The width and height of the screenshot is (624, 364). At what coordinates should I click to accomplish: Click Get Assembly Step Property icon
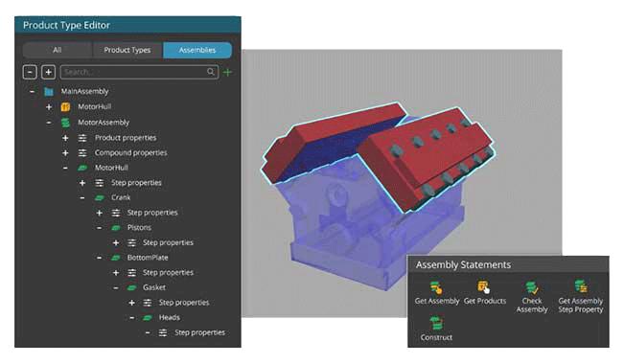pos(581,286)
